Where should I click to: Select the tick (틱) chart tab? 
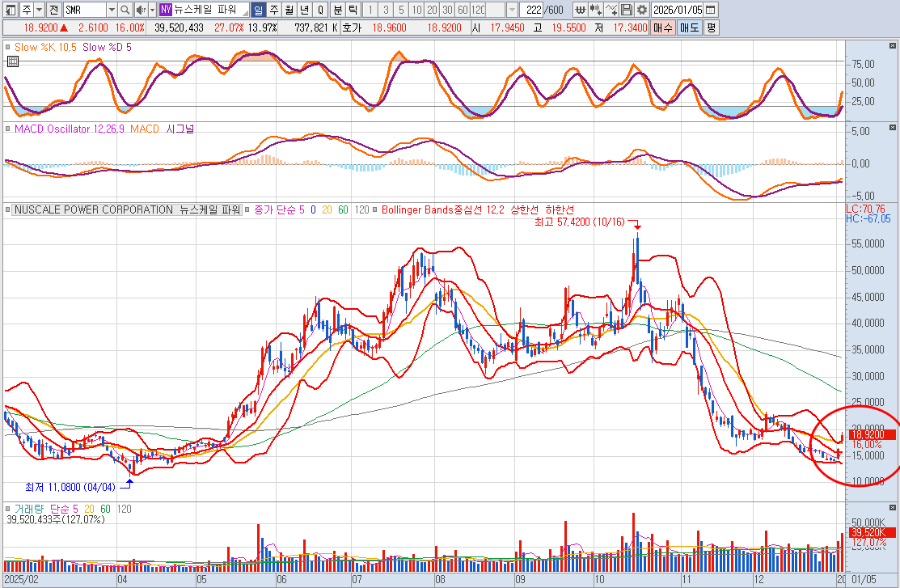point(352,10)
